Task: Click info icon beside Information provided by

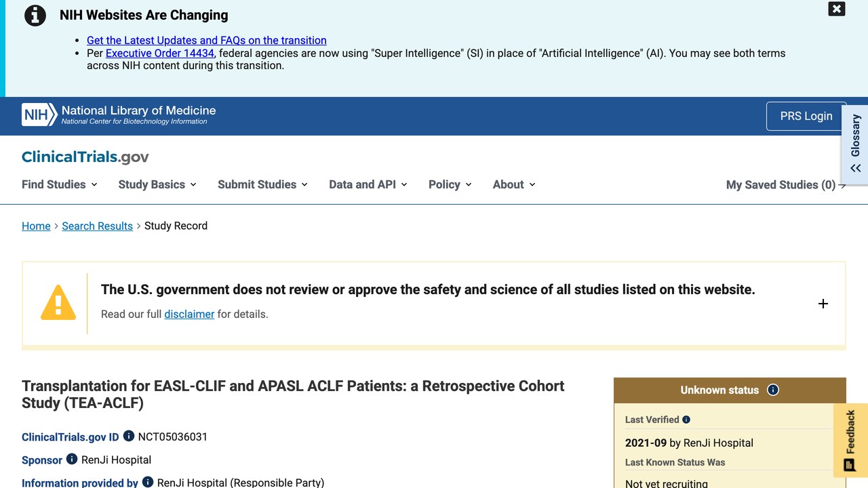Action: [148, 483]
